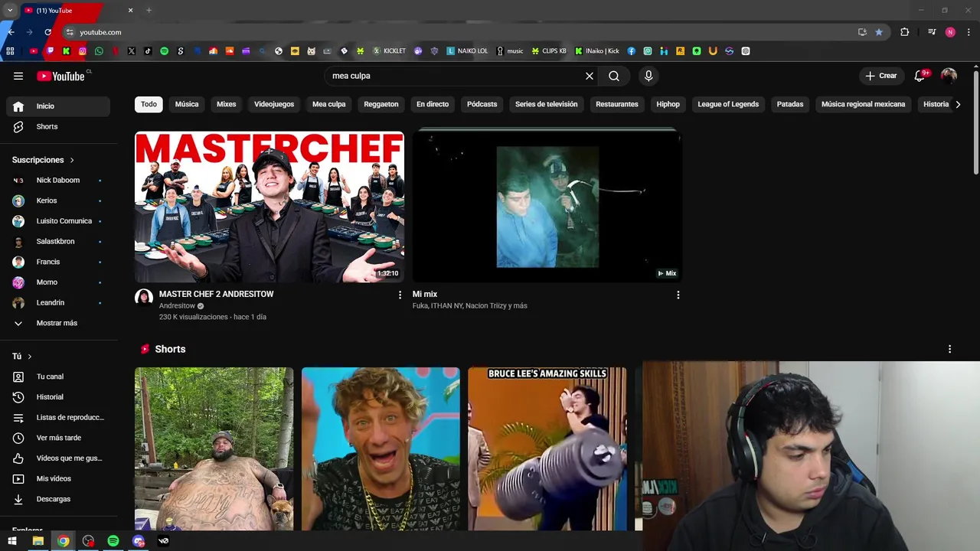Open Spotify from the Windows taskbar

point(113,541)
